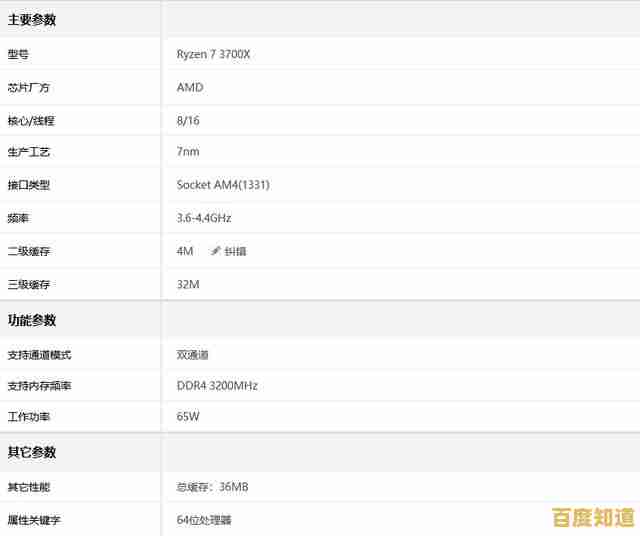Viewport: 640px width, 536px height.
Task: Click the 64位处理器 keyword value
Action: (x=204, y=520)
